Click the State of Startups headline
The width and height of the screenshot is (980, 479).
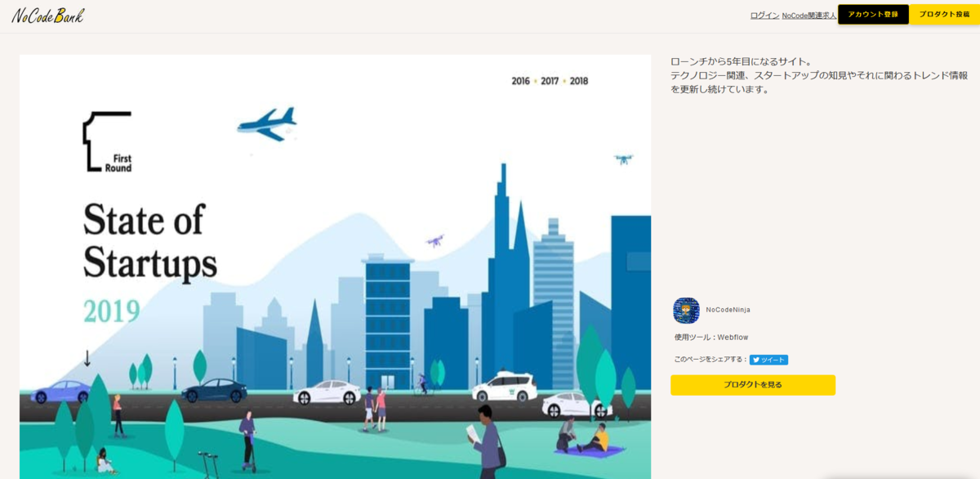[150, 242]
